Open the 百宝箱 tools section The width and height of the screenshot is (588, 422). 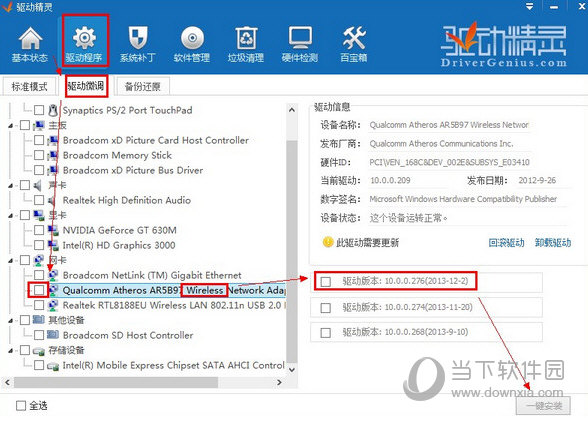354,44
